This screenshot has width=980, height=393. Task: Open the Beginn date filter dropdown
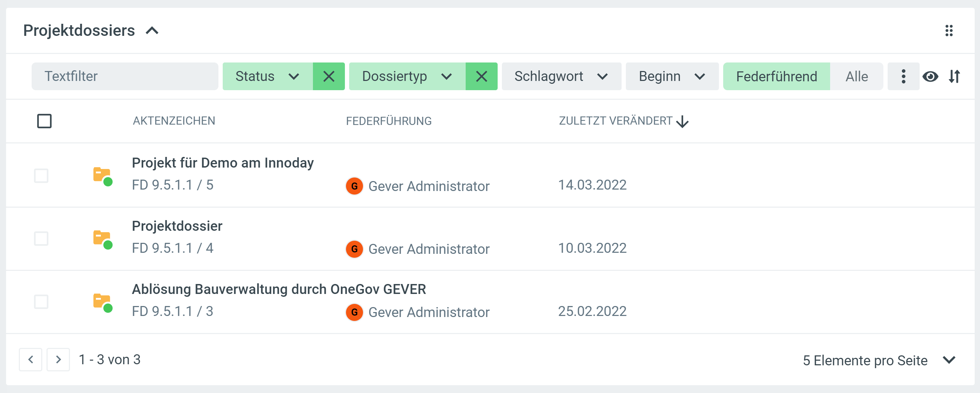[x=672, y=76]
